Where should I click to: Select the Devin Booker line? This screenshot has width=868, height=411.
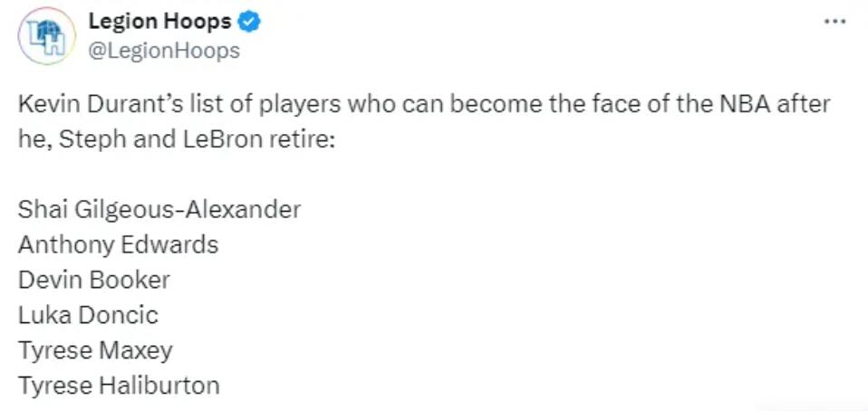[x=93, y=280]
